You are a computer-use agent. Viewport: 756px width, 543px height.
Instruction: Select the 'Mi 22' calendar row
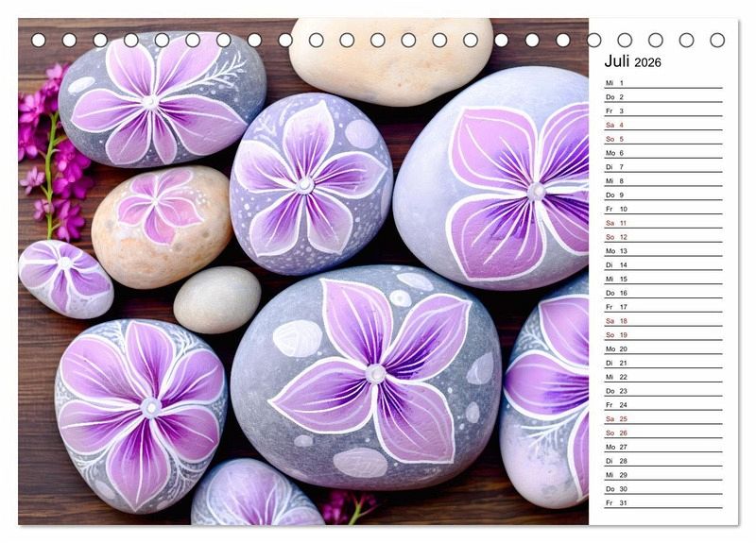pyautogui.click(x=663, y=376)
